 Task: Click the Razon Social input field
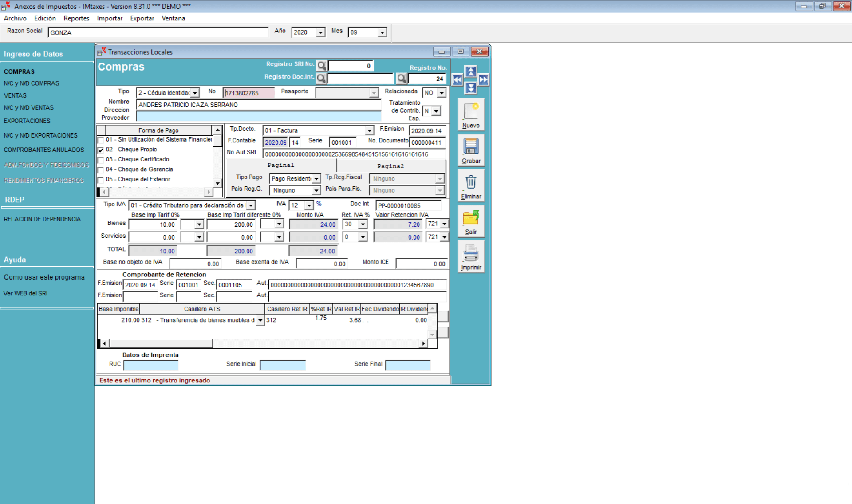click(x=158, y=32)
